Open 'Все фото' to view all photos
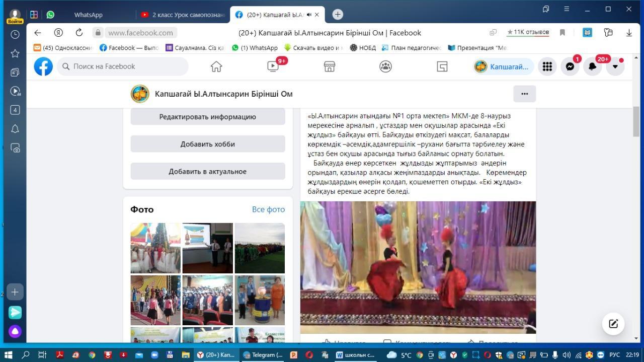 coord(268,209)
